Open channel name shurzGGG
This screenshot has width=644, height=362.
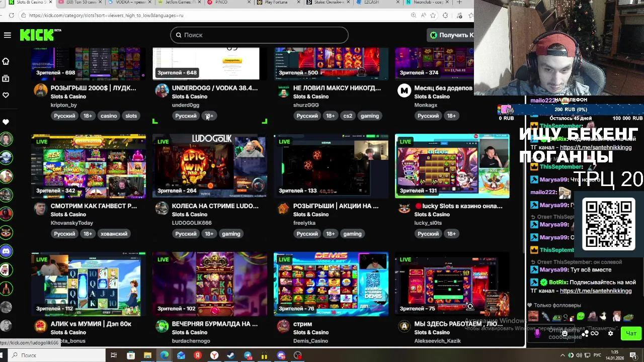(306, 105)
